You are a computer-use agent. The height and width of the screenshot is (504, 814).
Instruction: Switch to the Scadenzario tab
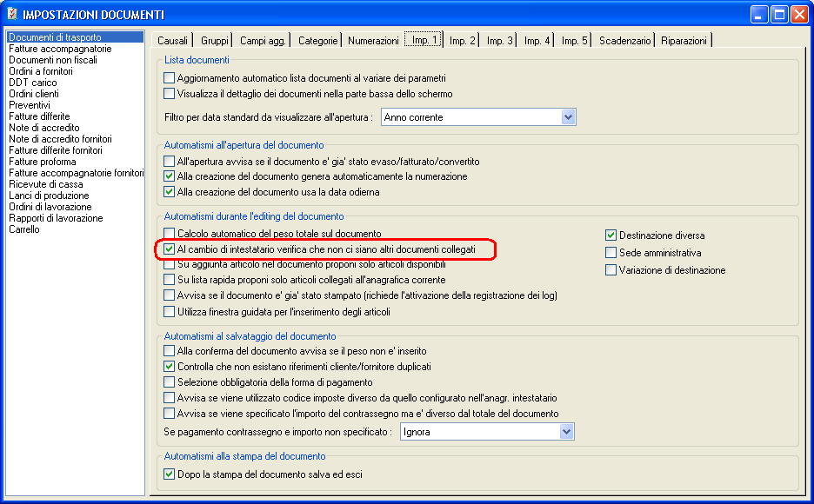pyautogui.click(x=624, y=41)
